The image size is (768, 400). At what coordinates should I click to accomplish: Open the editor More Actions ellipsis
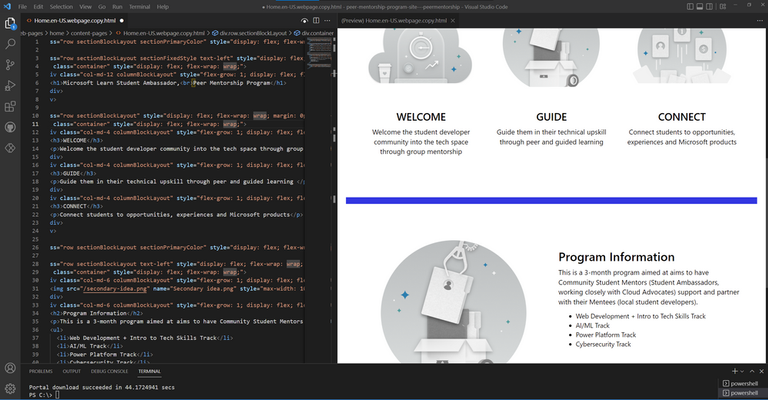tap(327, 21)
